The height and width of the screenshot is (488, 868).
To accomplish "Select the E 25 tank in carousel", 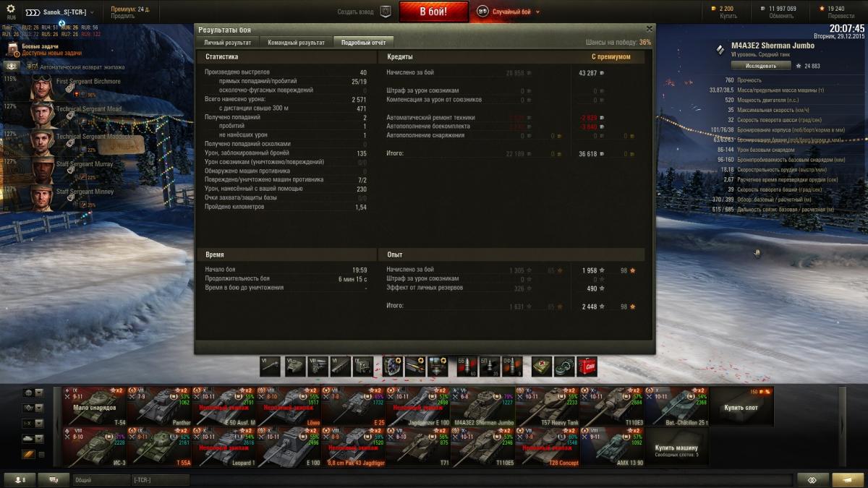I will (352, 407).
